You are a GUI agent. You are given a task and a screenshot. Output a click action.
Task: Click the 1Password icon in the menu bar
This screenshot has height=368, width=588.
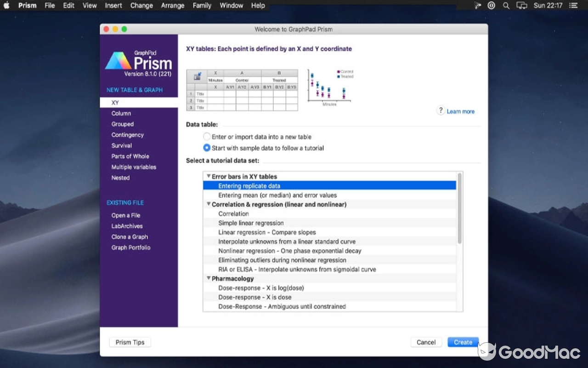click(491, 6)
